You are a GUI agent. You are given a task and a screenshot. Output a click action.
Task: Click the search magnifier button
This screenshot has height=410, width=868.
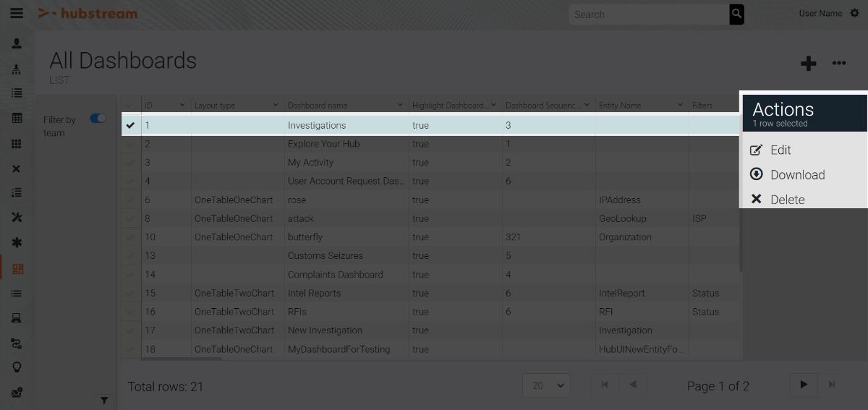[x=736, y=14]
